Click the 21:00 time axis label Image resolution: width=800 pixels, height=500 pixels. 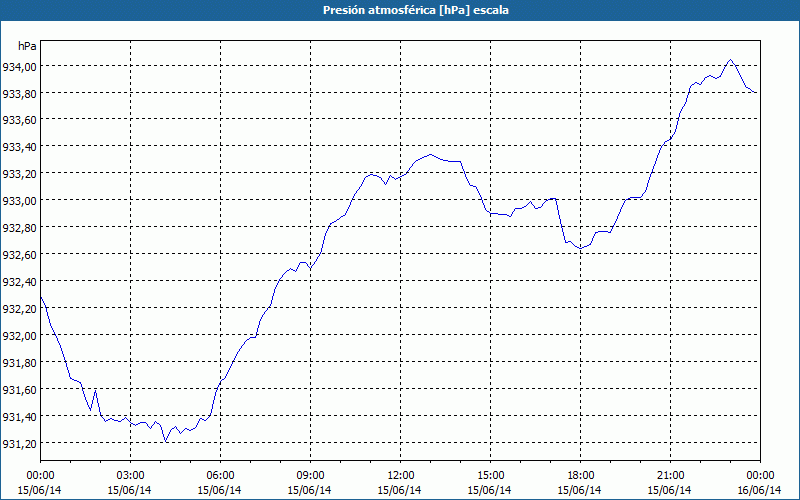coord(670,476)
